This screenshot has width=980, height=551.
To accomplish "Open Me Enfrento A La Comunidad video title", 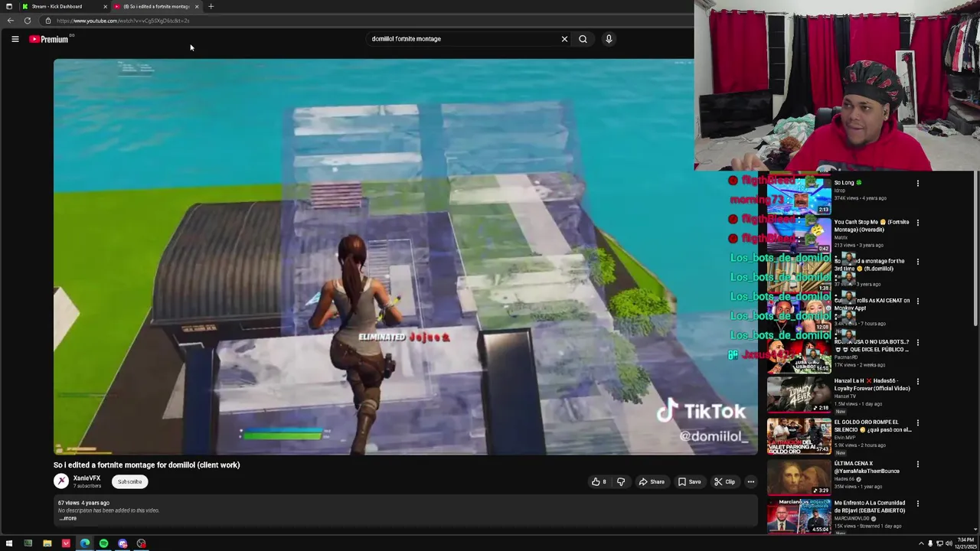I will point(871,507).
